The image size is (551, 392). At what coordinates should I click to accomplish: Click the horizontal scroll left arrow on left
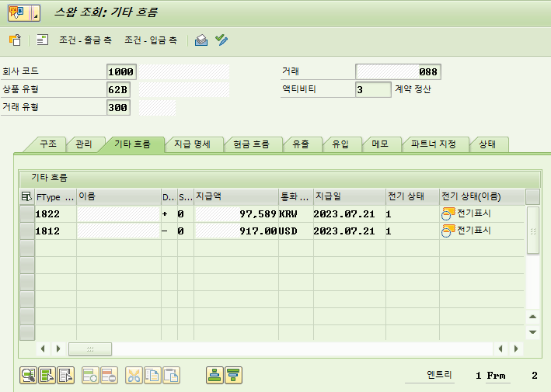(x=43, y=349)
